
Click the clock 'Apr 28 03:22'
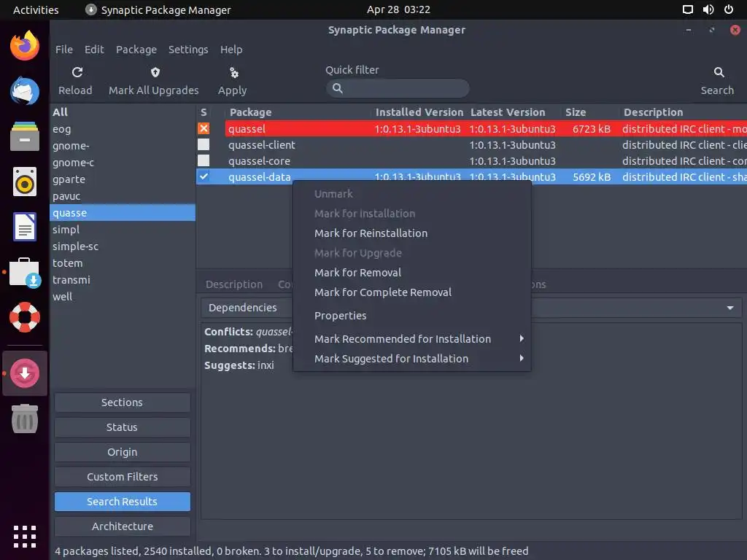[x=398, y=9]
